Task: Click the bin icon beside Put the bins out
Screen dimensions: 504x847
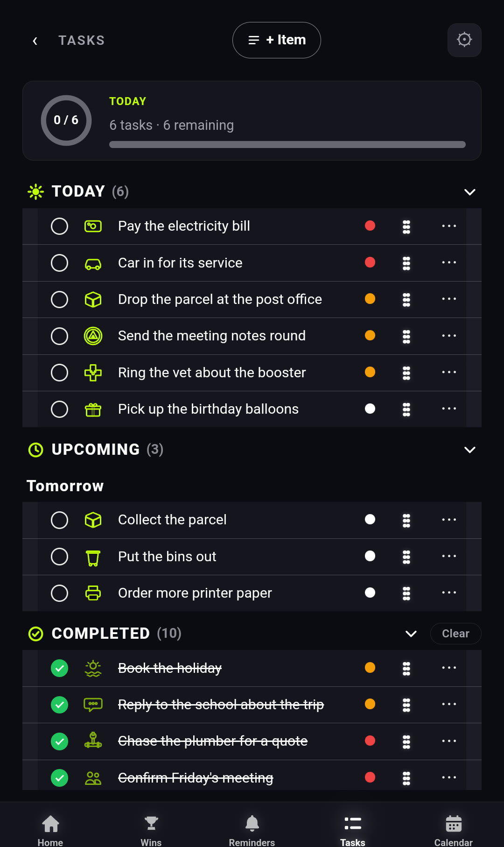Action: click(93, 558)
